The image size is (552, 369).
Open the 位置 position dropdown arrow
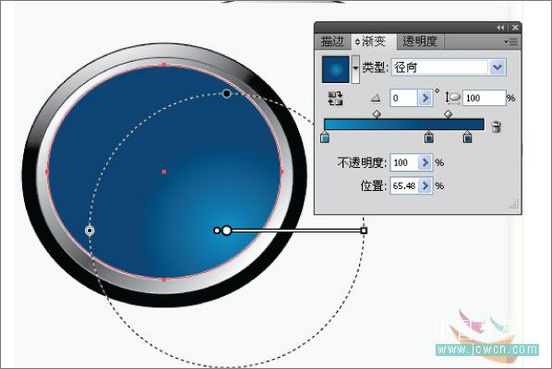[425, 186]
